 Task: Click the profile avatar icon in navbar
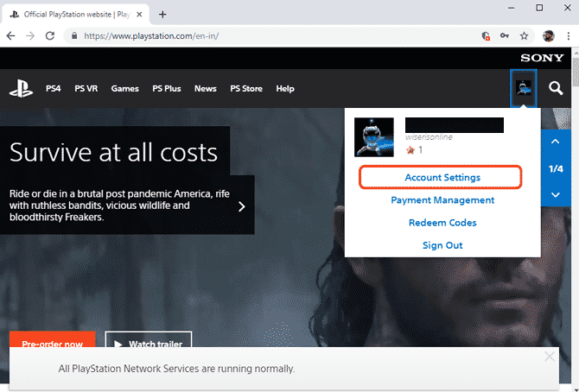click(x=523, y=89)
